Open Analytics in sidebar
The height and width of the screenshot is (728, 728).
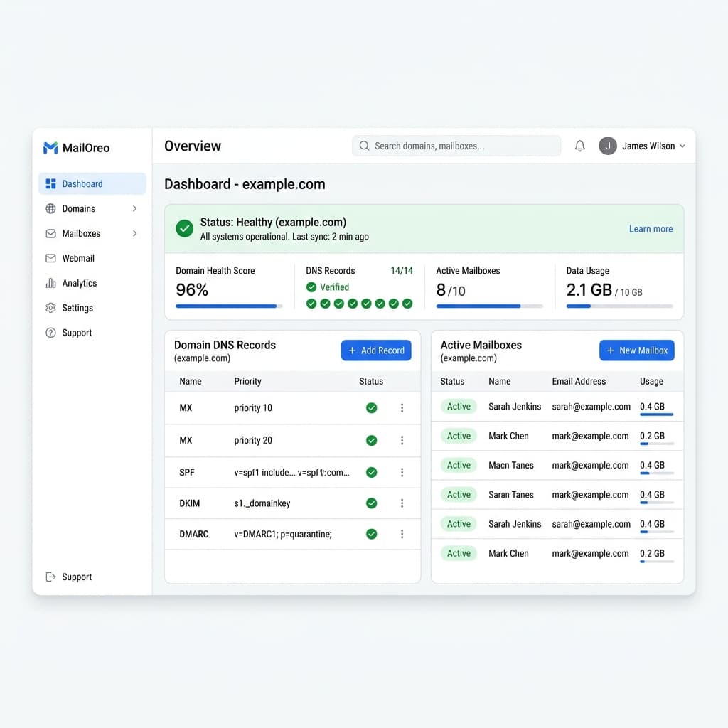[92, 283]
